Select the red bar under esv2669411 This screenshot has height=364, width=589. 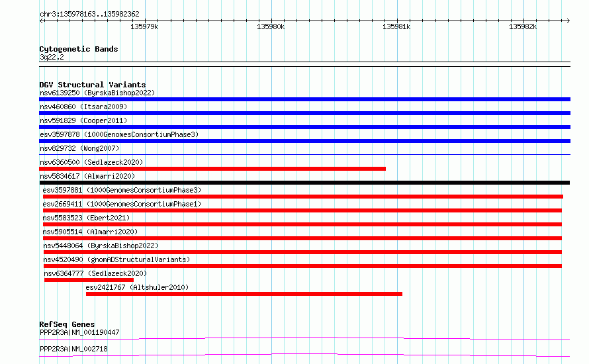pyautogui.click(x=302, y=210)
